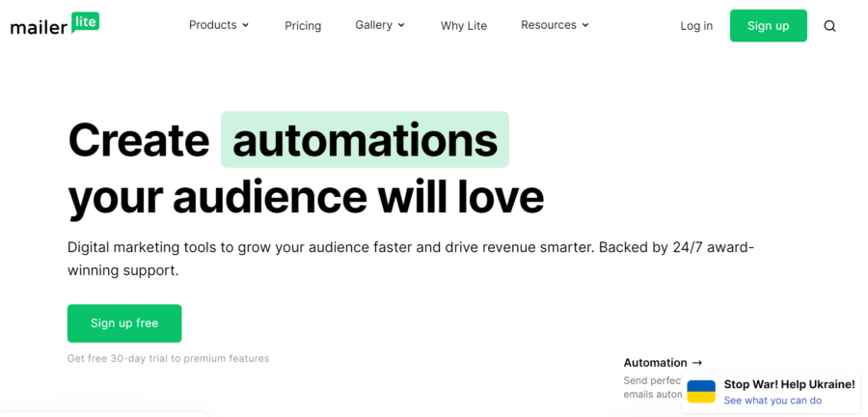Expand the Products chevron
Screen dimensions: 868x417
[246, 25]
